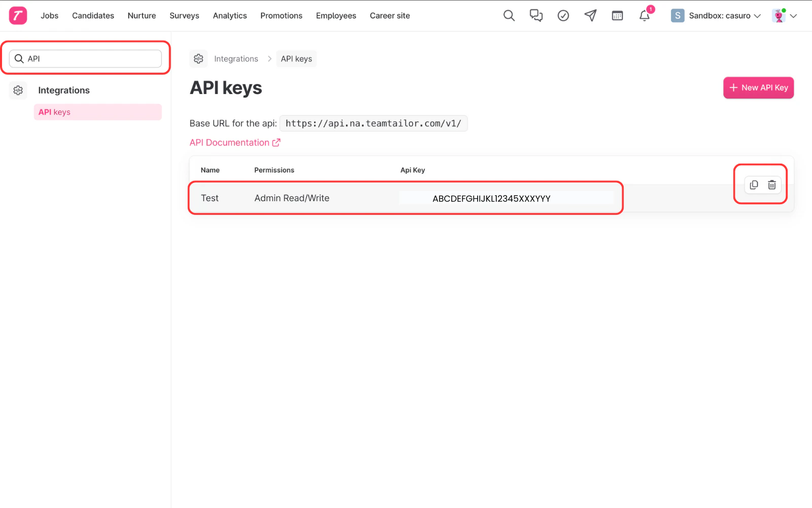Screen dimensions: 812x508
Task: Delete the Test API key
Action: pos(772,185)
